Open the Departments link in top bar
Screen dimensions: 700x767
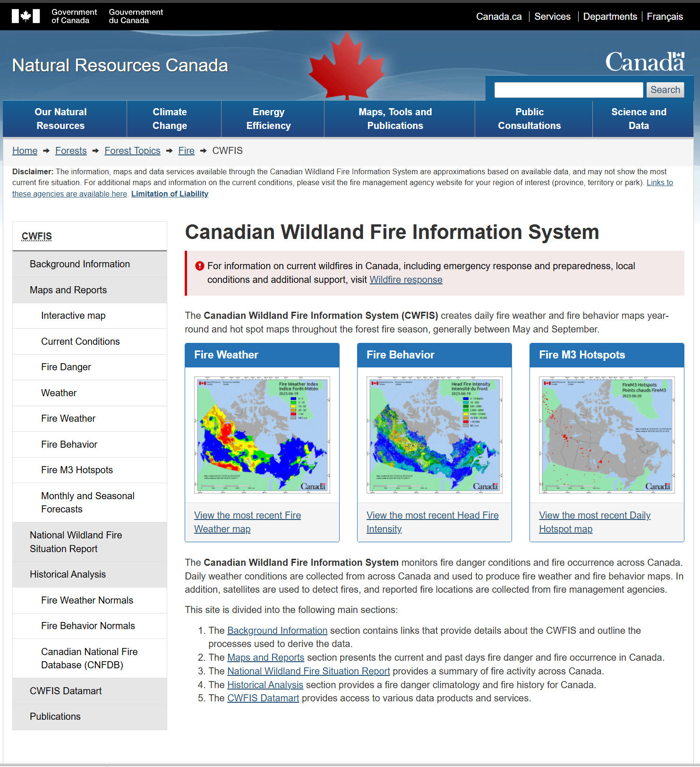(x=610, y=17)
